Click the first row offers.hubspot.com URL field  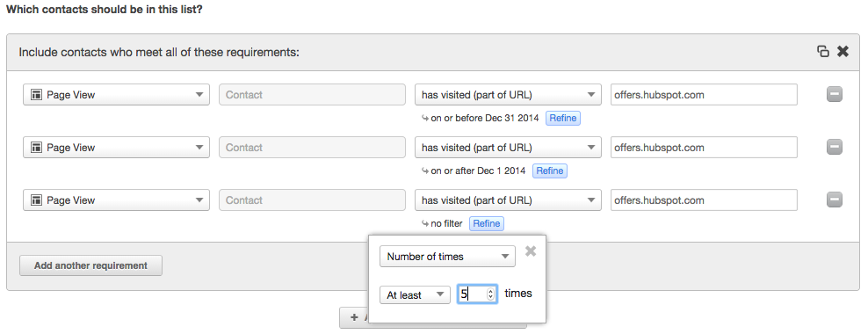704,95
